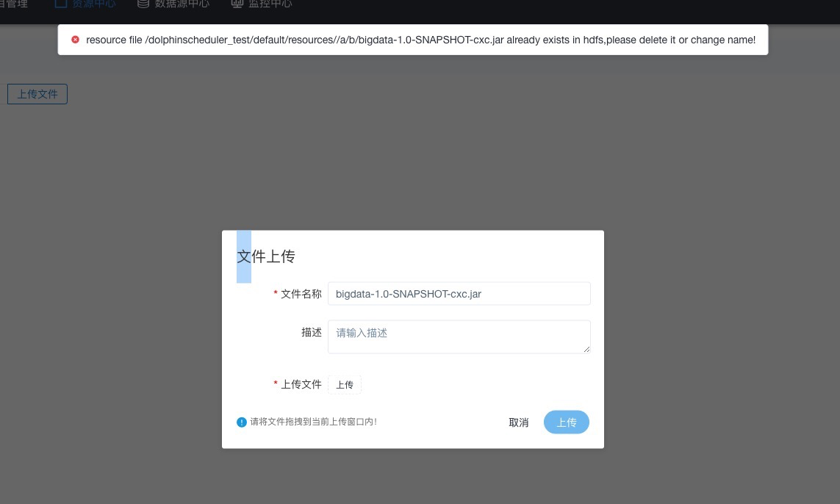Click the error message text about hdfs resource
The image size is (840, 504).
coord(420,40)
